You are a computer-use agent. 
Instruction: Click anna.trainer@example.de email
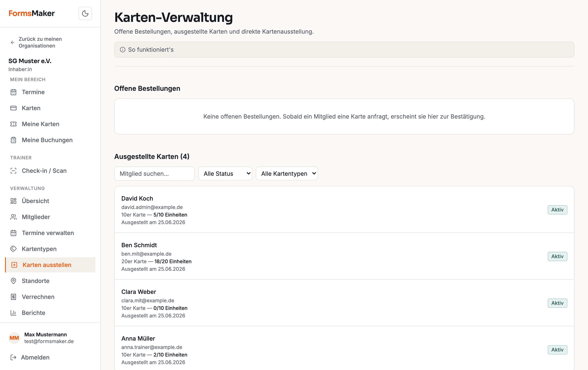click(152, 347)
